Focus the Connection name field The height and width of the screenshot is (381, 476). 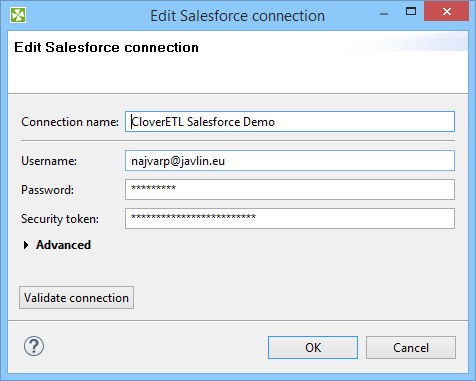coord(290,122)
